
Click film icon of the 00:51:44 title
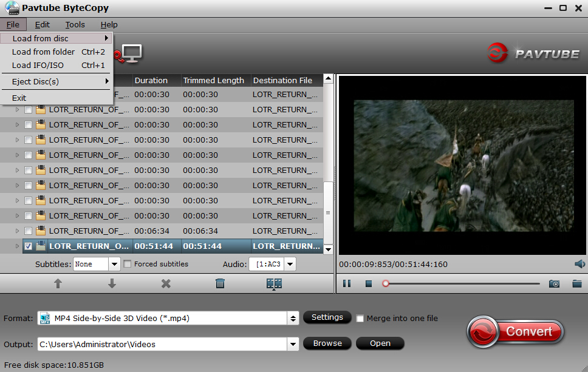pyautogui.click(x=41, y=246)
